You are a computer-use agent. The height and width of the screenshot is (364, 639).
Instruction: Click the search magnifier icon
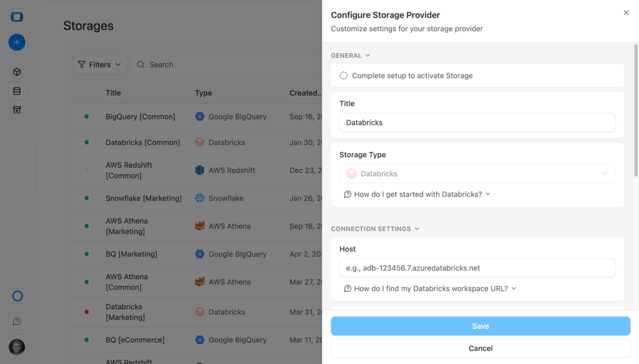click(141, 64)
